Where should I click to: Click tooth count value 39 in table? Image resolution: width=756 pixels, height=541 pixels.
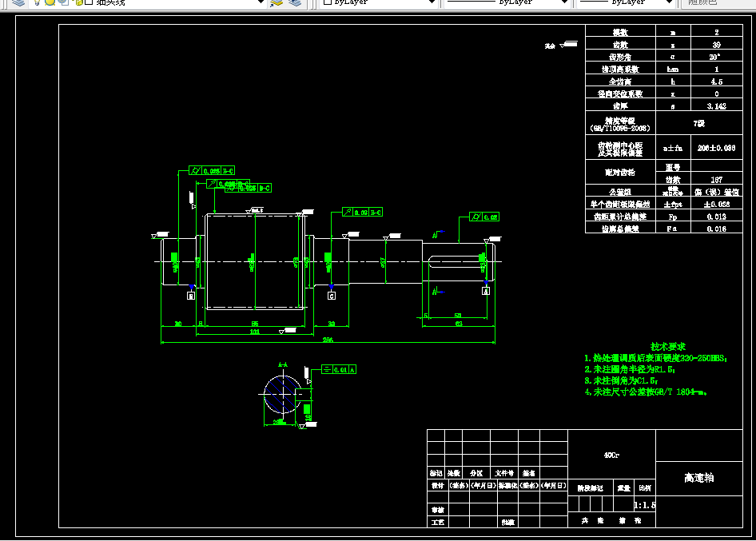point(717,45)
